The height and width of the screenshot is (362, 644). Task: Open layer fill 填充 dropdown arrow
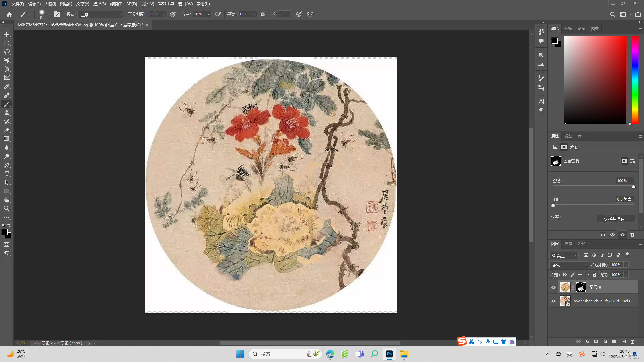[x=626, y=275]
